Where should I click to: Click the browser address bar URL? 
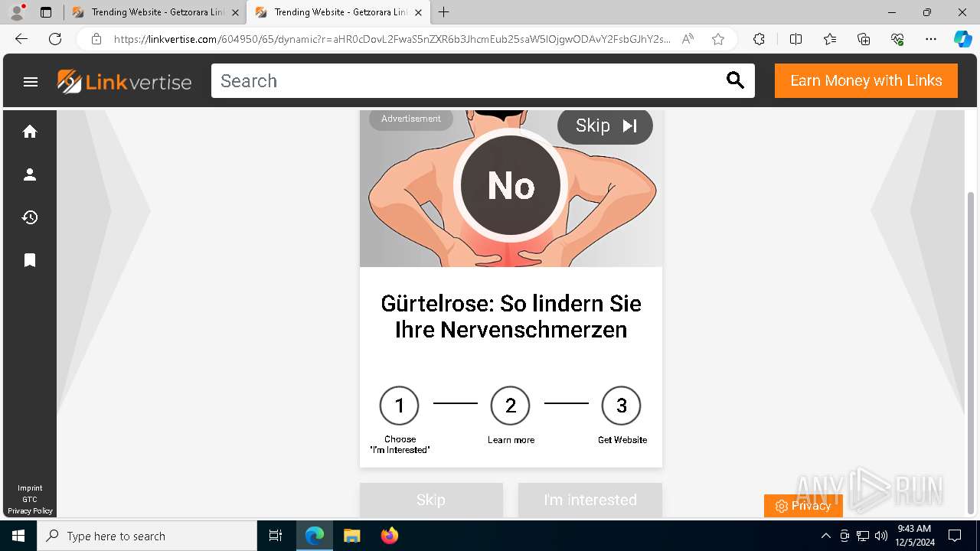click(x=392, y=39)
